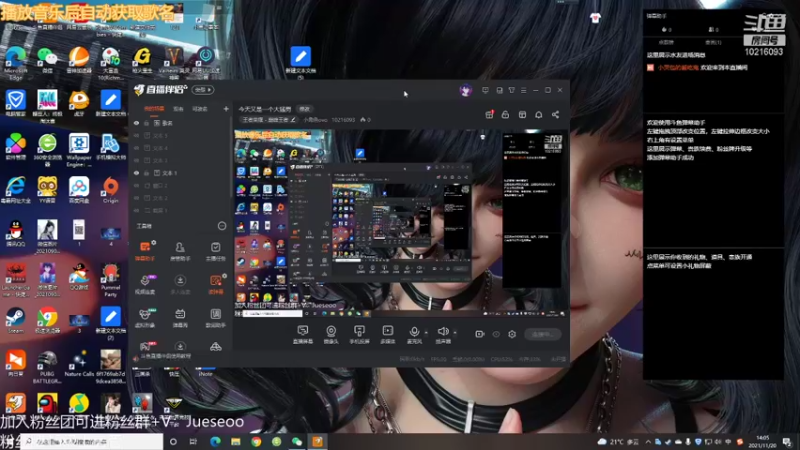This screenshot has height=450, width=800.
Task: Open the 弹幕秀 tool
Action: [180, 317]
